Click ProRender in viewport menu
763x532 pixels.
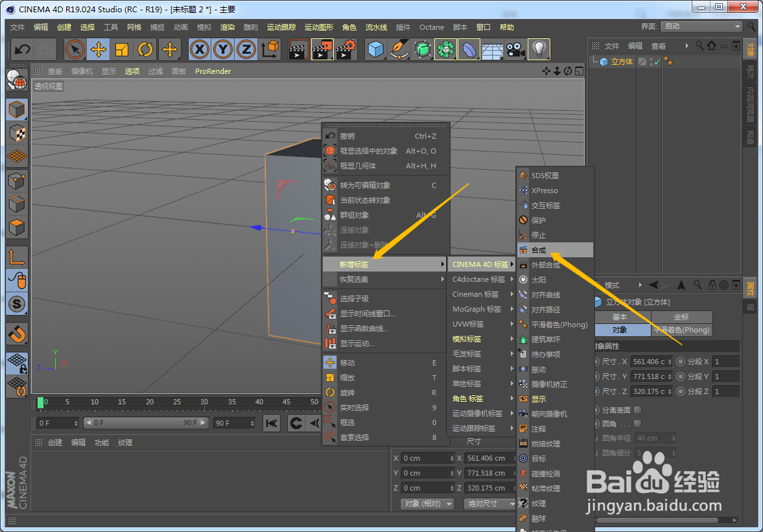pos(213,71)
